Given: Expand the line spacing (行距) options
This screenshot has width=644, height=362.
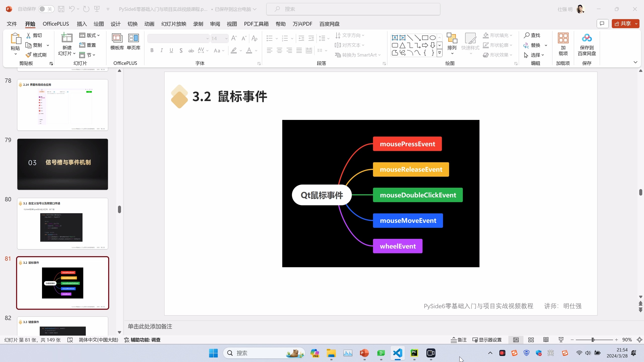Looking at the screenshot, I should (324, 38).
